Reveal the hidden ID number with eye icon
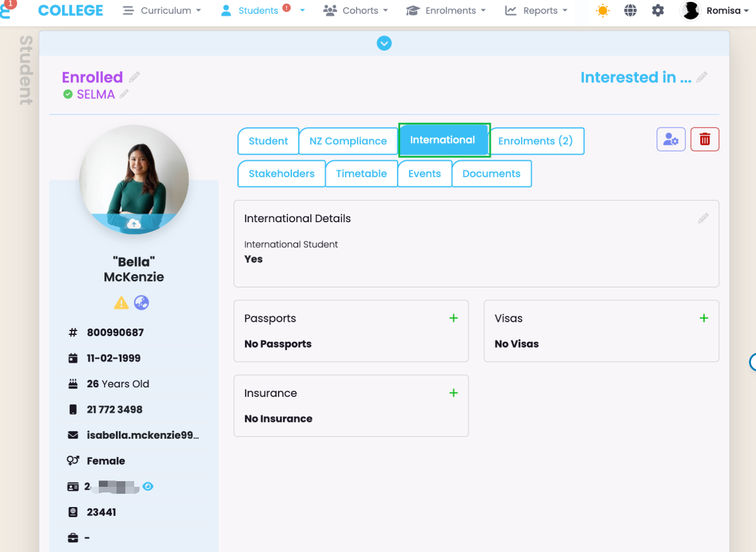 (148, 487)
